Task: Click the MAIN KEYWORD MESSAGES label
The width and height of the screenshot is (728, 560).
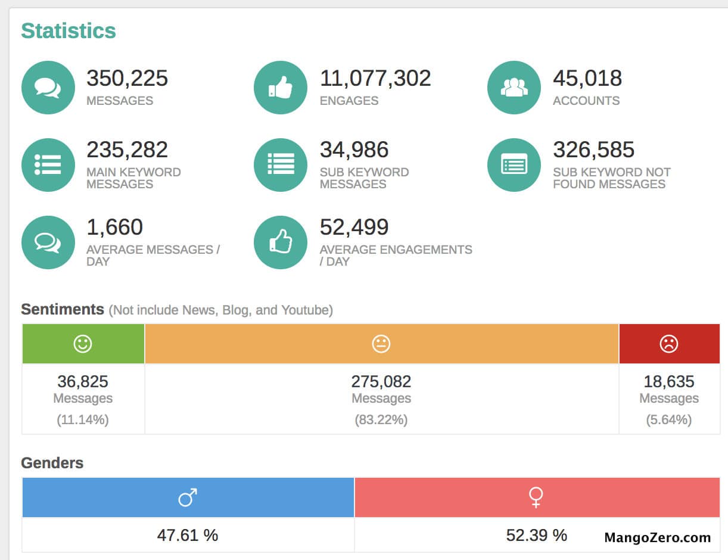Action: click(x=133, y=178)
